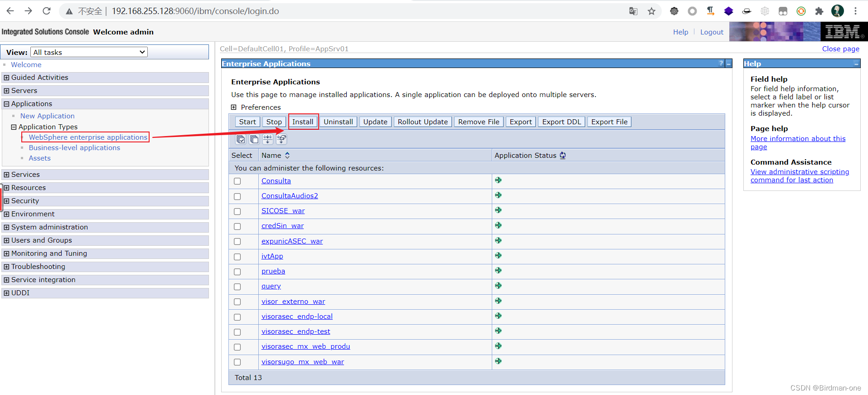Open the Welcome navigation item
868x395 pixels.
tap(26, 65)
